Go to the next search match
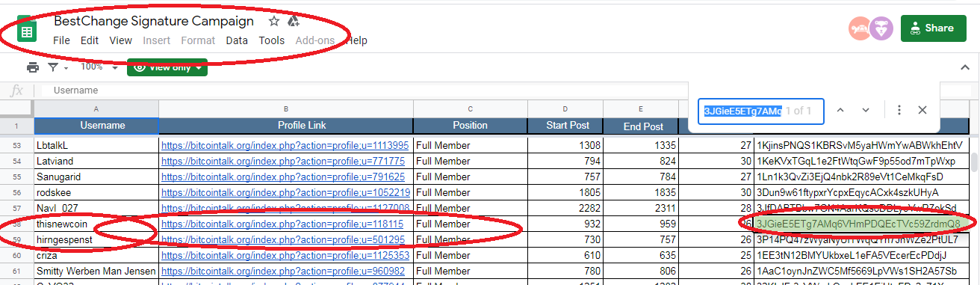The height and width of the screenshot is (285, 980). point(866,110)
